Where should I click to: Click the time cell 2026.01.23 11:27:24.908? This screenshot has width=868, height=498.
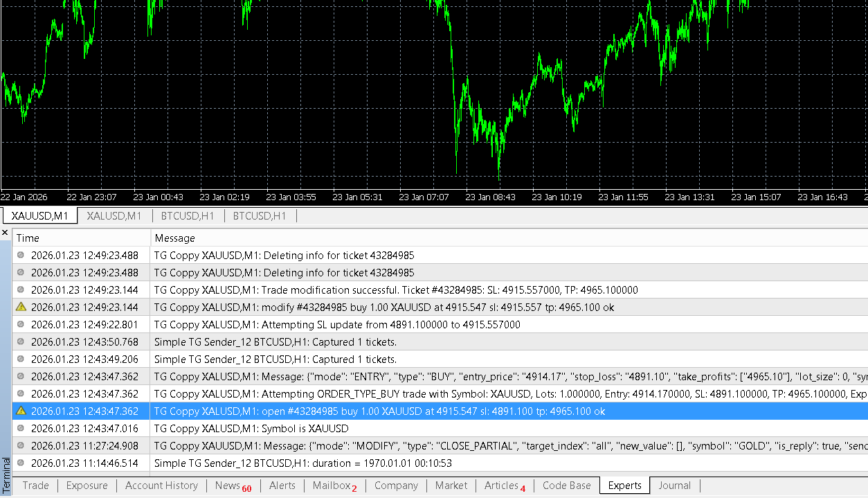pos(84,445)
